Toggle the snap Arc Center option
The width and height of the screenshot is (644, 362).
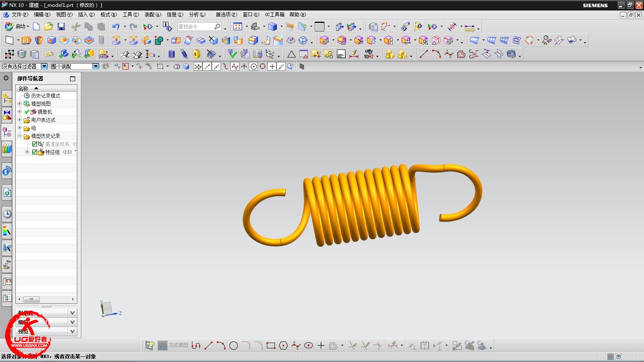click(x=254, y=67)
